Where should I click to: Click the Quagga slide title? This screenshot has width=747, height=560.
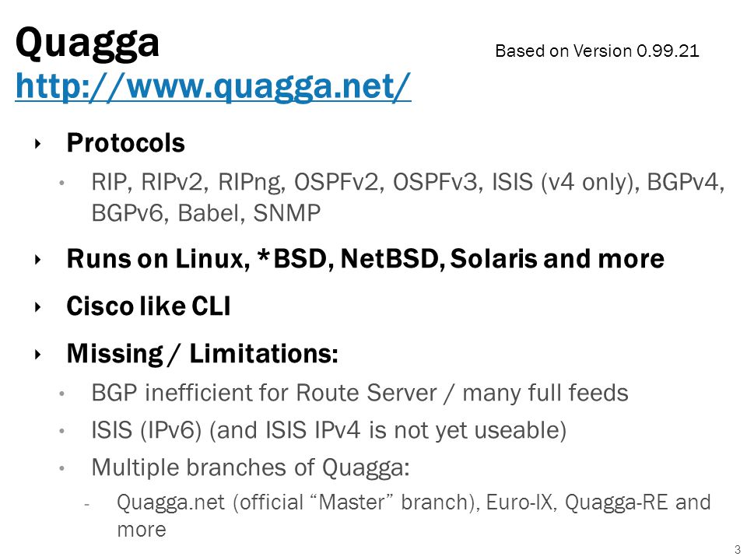[87, 44]
